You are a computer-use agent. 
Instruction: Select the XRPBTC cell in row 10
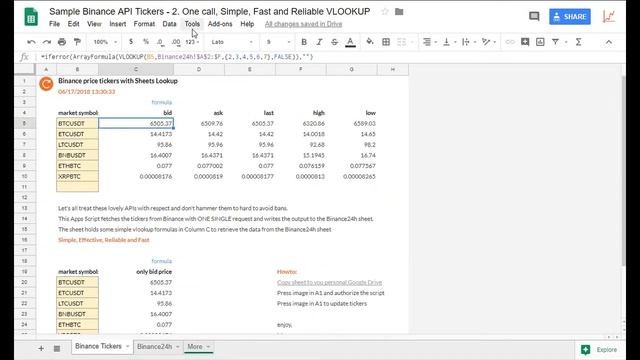pos(77,176)
